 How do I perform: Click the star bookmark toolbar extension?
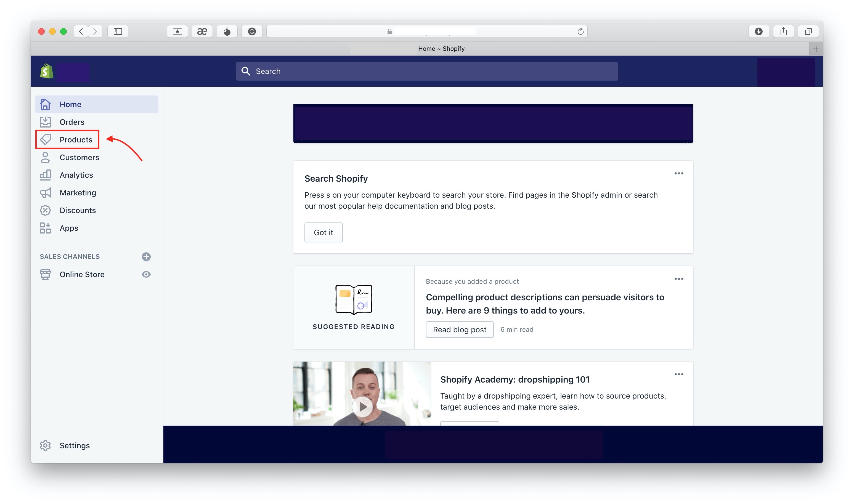[x=177, y=31]
